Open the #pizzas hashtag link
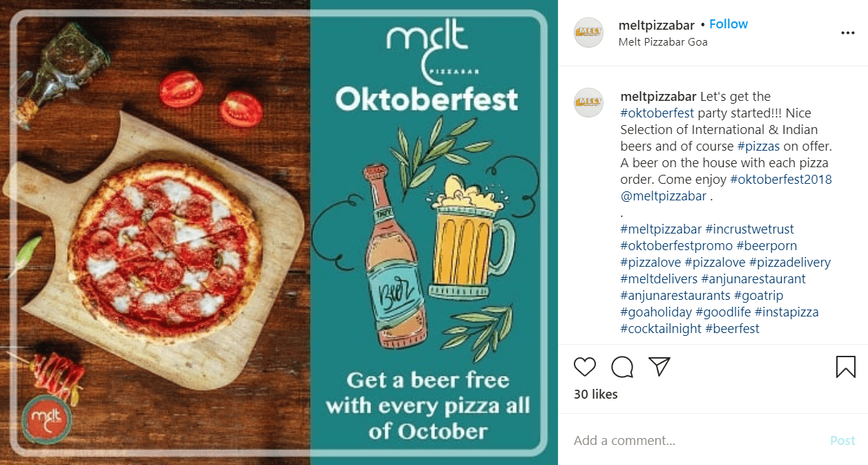This screenshot has width=868, height=465. click(762, 146)
